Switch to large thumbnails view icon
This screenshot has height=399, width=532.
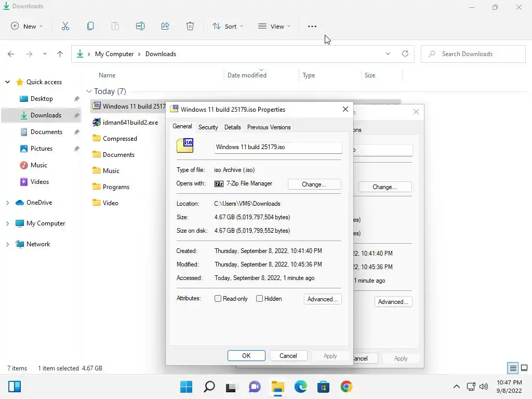pos(524,368)
